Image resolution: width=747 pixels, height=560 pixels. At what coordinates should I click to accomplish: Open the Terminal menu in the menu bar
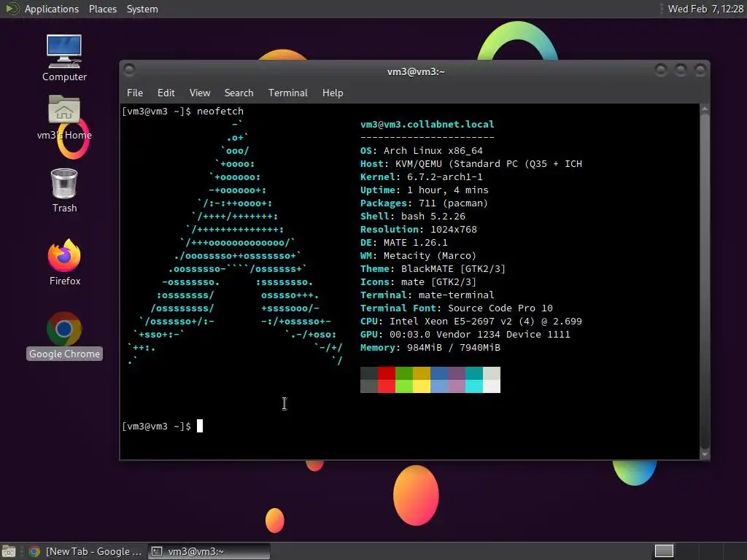[287, 93]
